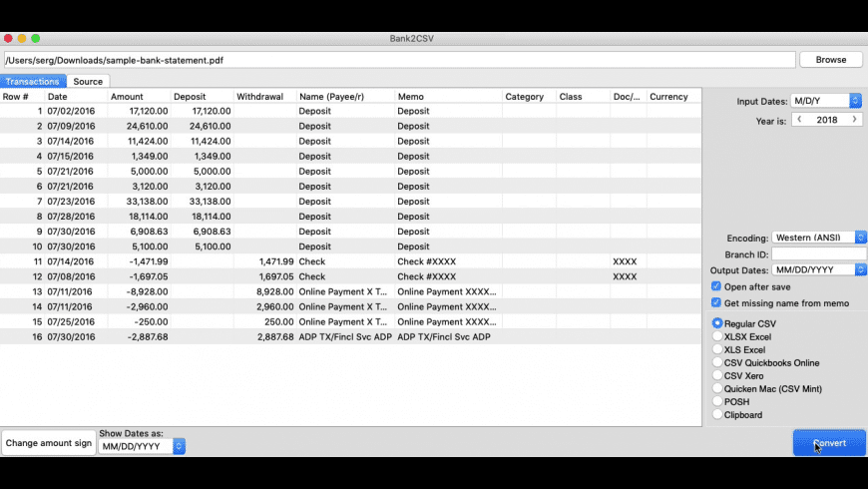Click the Branch ID input field

point(819,254)
